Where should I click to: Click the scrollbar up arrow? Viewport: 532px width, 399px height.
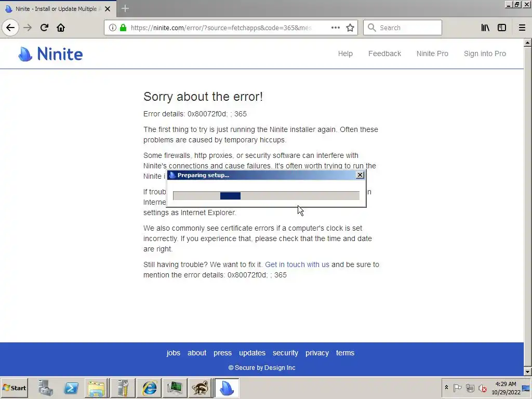tap(528, 43)
